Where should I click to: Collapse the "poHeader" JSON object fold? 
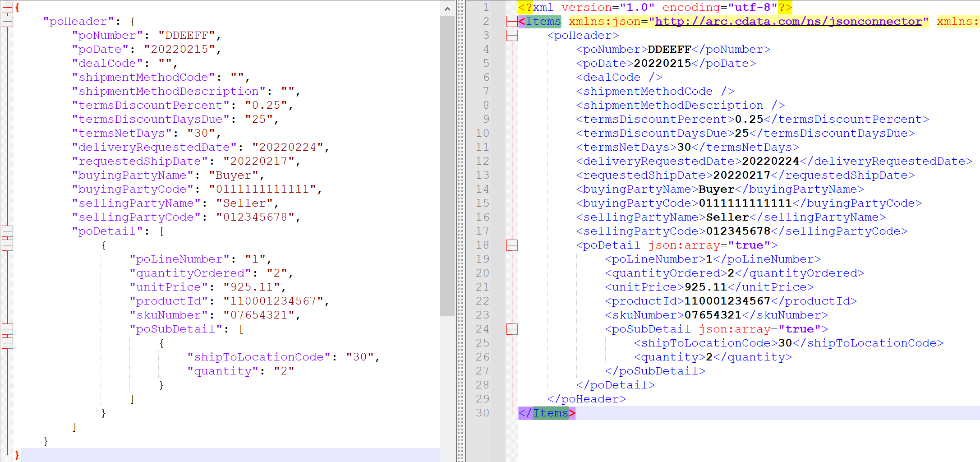(7, 22)
